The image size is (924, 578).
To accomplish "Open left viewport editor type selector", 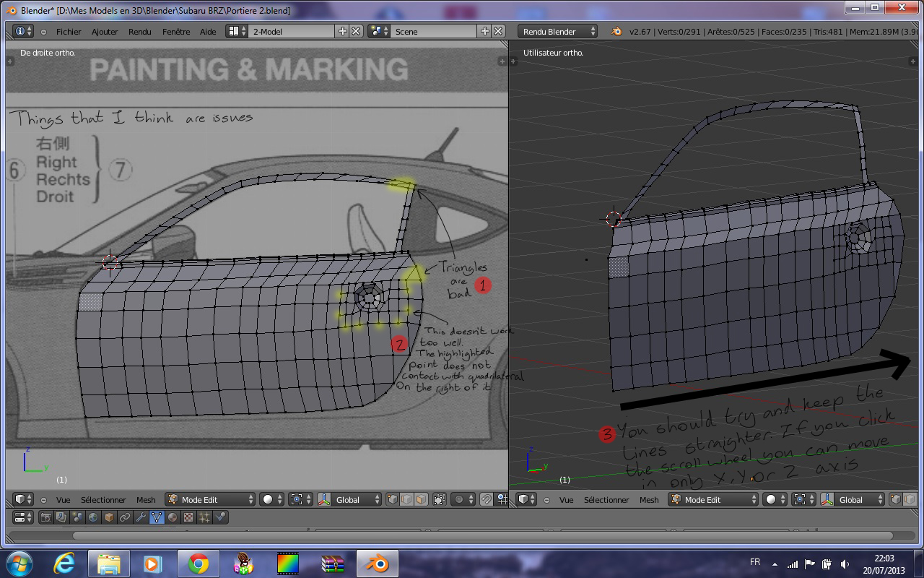I will coord(23,499).
